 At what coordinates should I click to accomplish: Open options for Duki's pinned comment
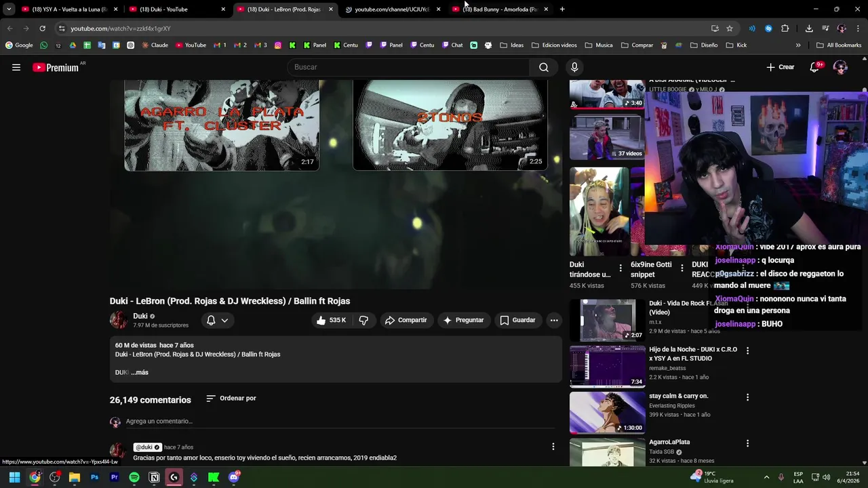point(553,447)
